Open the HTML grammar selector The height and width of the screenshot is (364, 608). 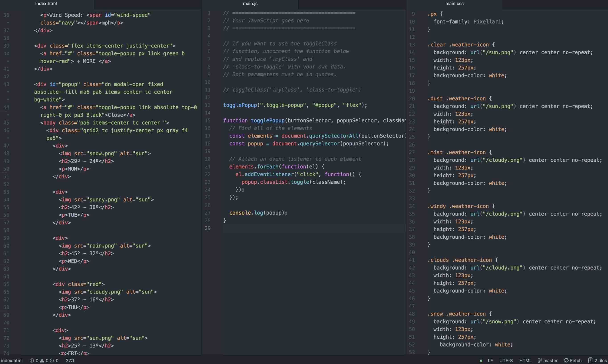pos(525,361)
